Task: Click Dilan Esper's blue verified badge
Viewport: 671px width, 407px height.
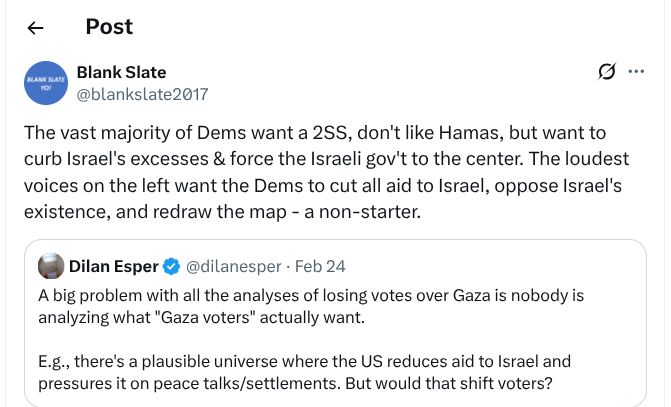Action: pyautogui.click(x=171, y=267)
